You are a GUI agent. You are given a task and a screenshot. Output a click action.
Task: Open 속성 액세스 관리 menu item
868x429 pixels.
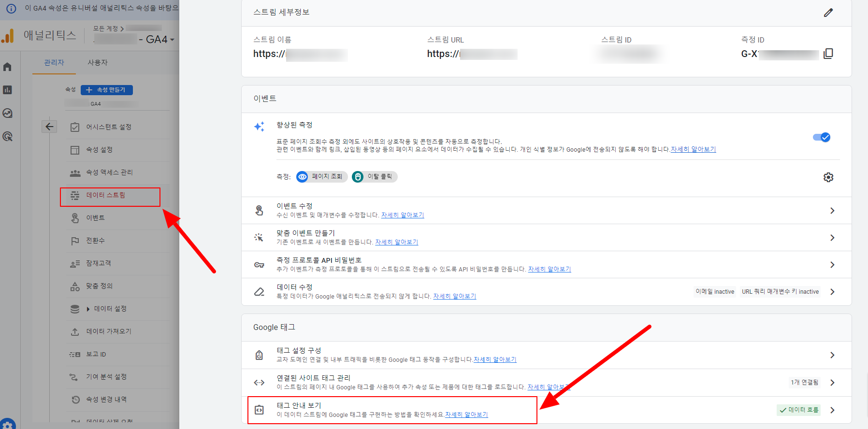[109, 172]
